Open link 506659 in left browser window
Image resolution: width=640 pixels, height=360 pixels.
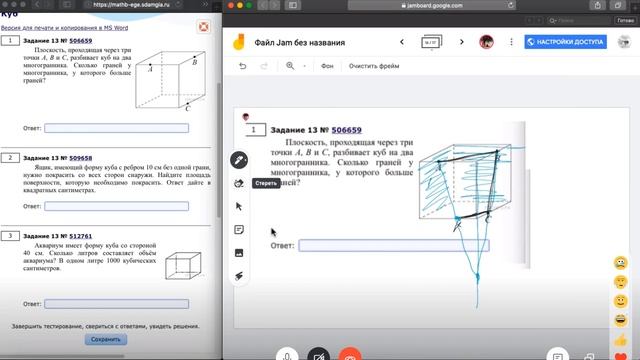coord(80,40)
